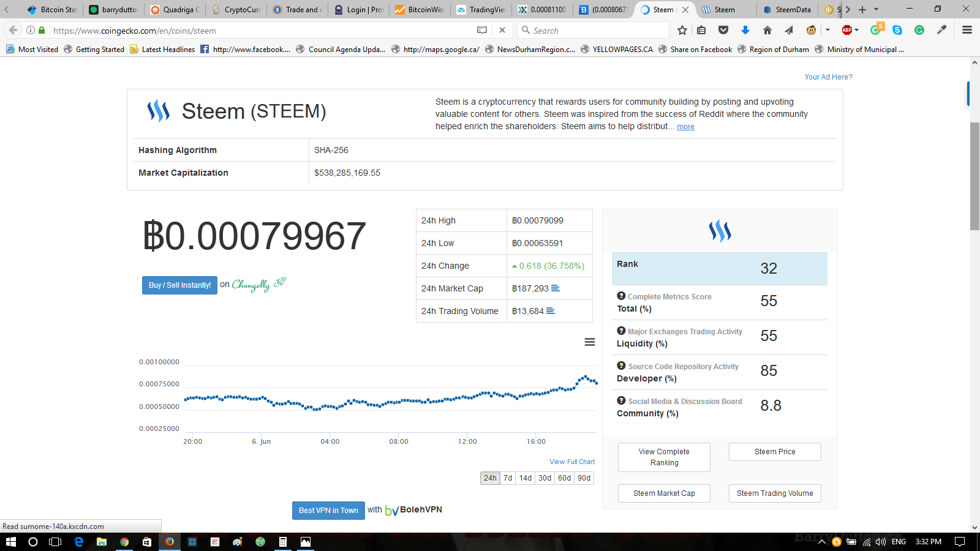
Task: Open the Changelly logo link
Action: (258, 285)
